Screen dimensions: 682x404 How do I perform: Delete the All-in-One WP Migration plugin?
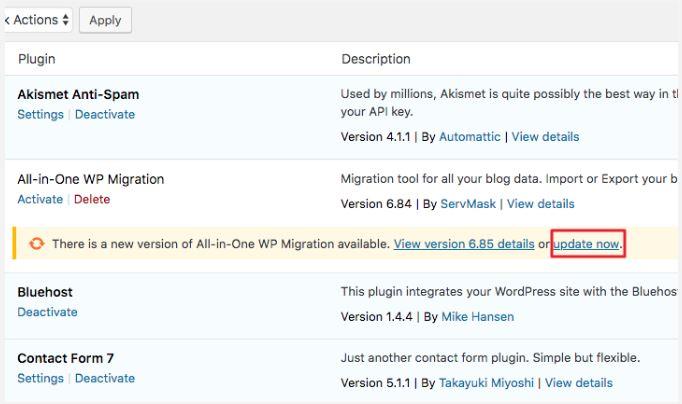[x=92, y=199]
